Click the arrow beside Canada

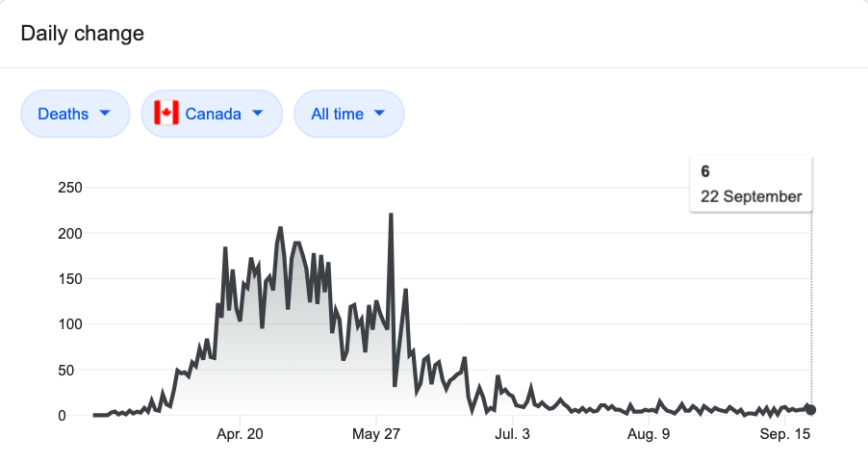point(257,113)
